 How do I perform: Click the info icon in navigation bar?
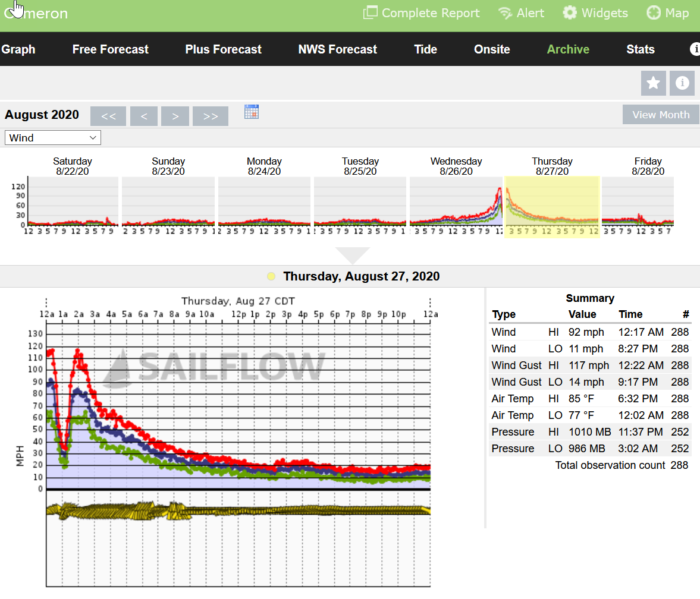pyautogui.click(x=695, y=49)
